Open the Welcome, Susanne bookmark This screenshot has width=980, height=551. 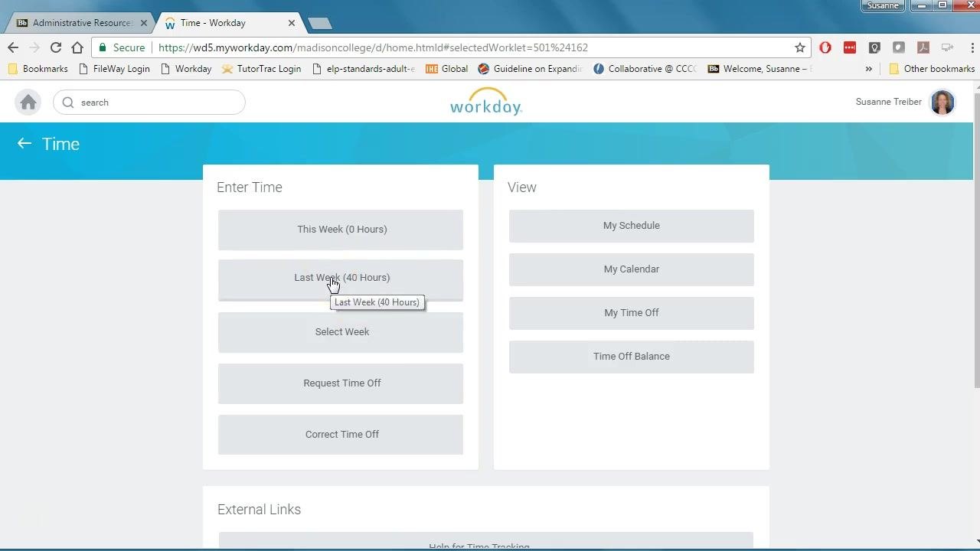[x=759, y=69]
